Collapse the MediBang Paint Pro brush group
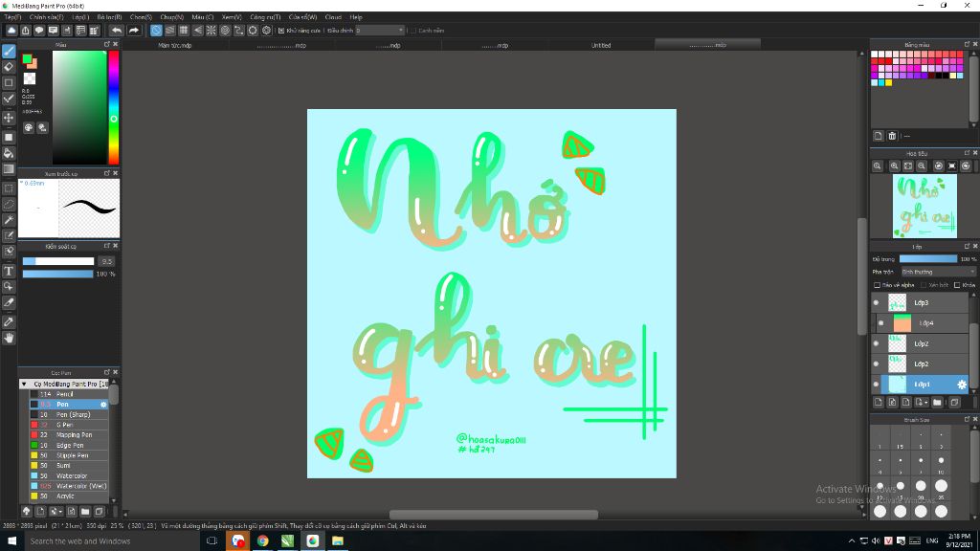This screenshot has height=551, width=980. pos(24,384)
